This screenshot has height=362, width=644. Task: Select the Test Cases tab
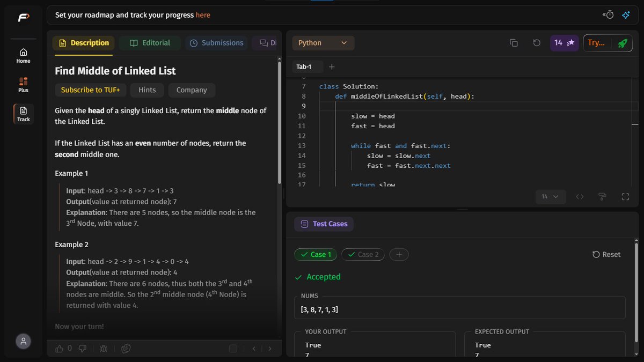(324, 224)
